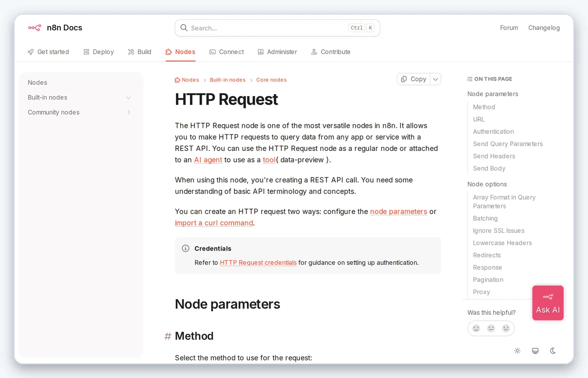Open the Forum link
The image size is (588, 378).
point(509,28)
